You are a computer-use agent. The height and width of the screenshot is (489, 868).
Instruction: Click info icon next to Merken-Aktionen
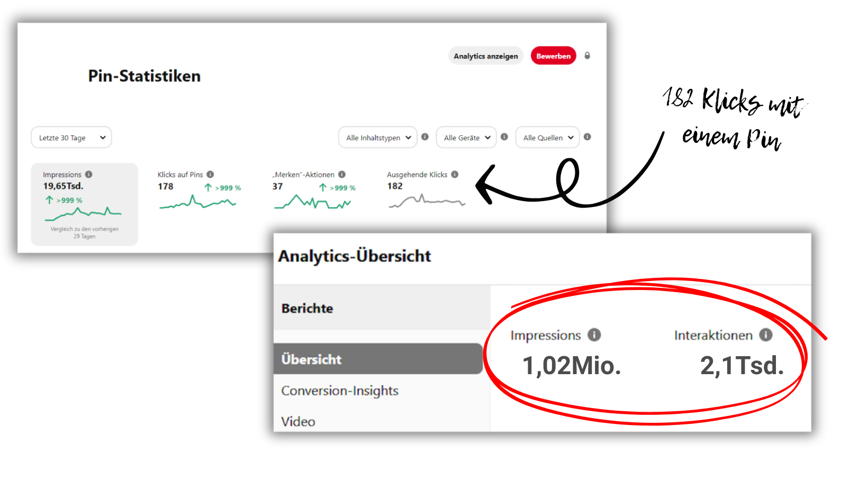pyautogui.click(x=342, y=174)
